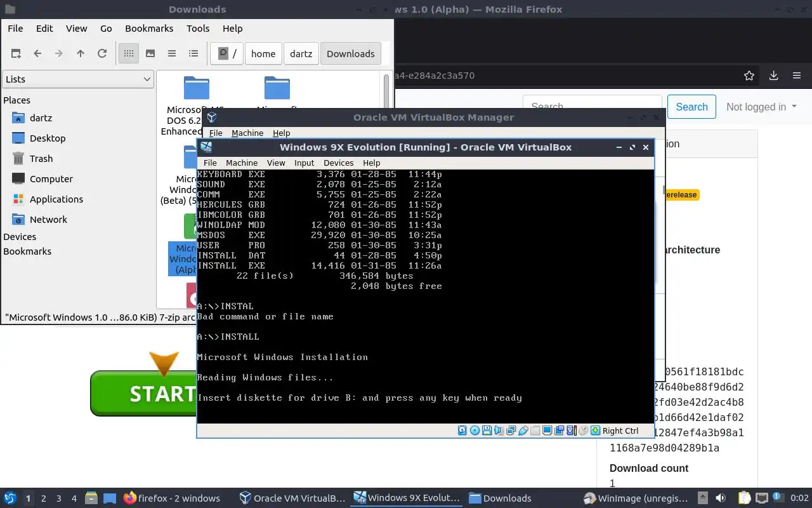812x508 pixels.
Task: Open the VM window Devices menu
Action: [x=338, y=163]
